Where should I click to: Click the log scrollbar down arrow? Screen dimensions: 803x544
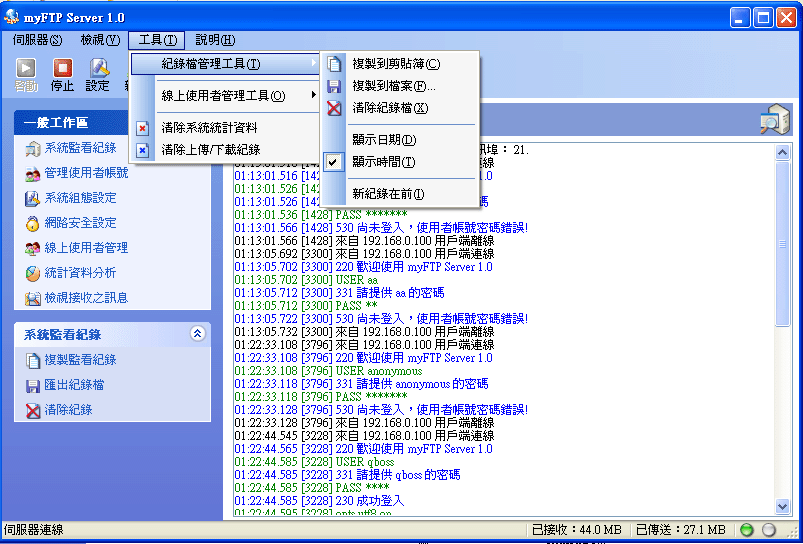[783, 507]
